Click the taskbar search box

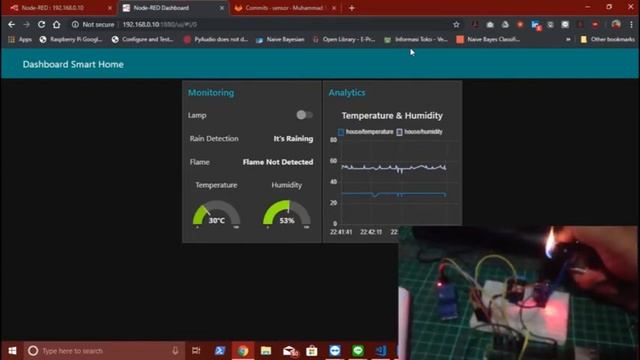(x=104, y=351)
